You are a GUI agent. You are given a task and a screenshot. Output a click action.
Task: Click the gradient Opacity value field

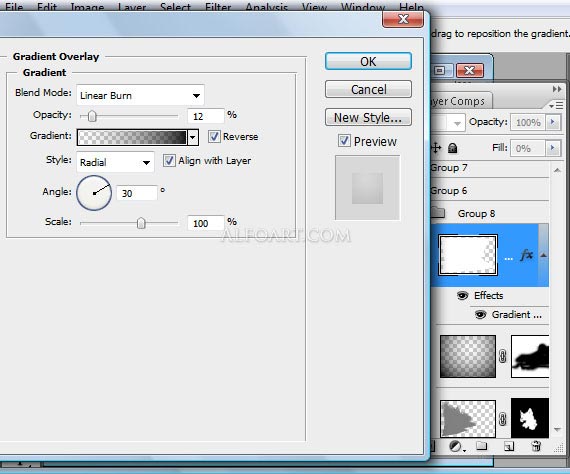[x=206, y=116]
